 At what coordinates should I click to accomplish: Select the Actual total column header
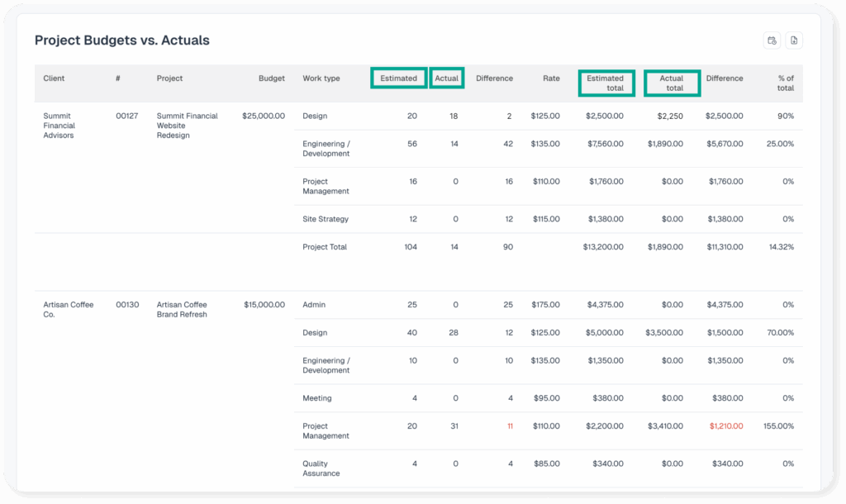click(x=672, y=83)
